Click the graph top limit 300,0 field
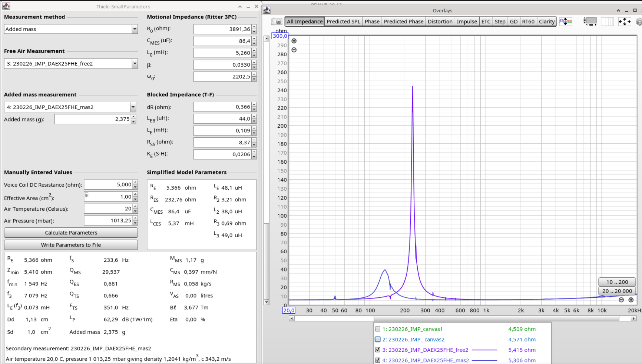 pos(280,36)
